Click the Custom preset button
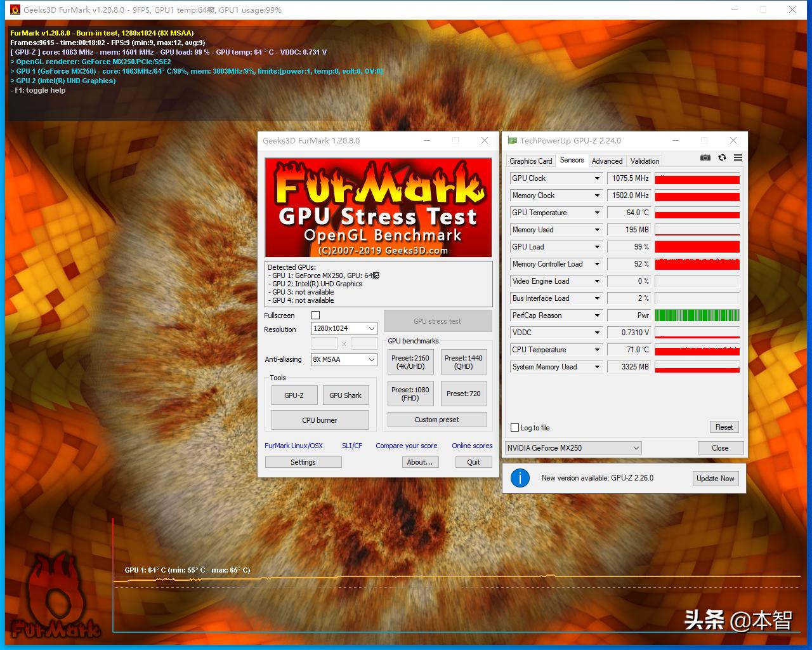 [x=437, y=420]
